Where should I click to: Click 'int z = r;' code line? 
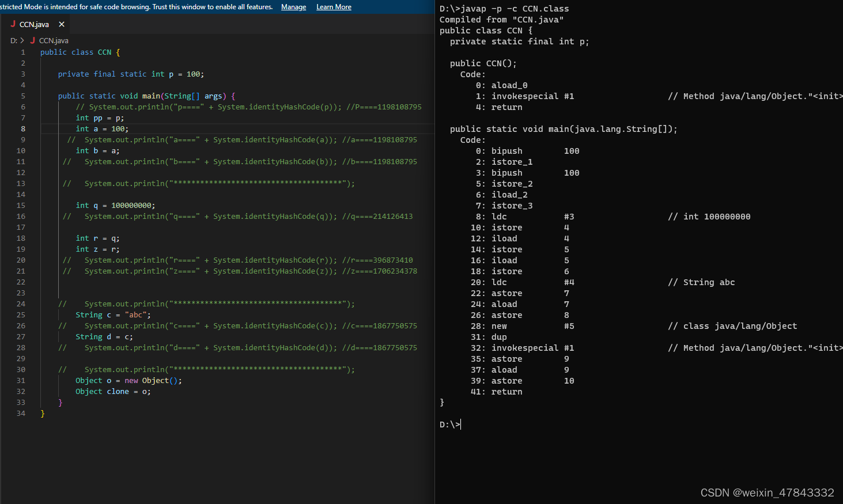(97, 249)
